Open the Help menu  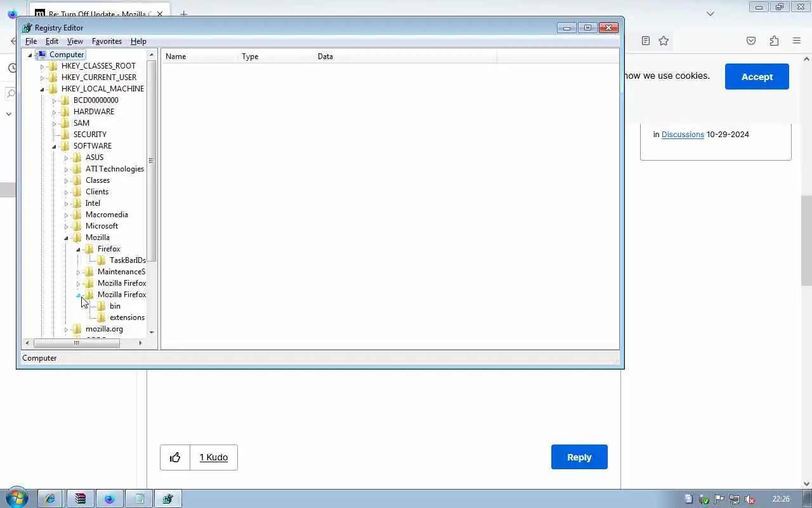(138, 41)
